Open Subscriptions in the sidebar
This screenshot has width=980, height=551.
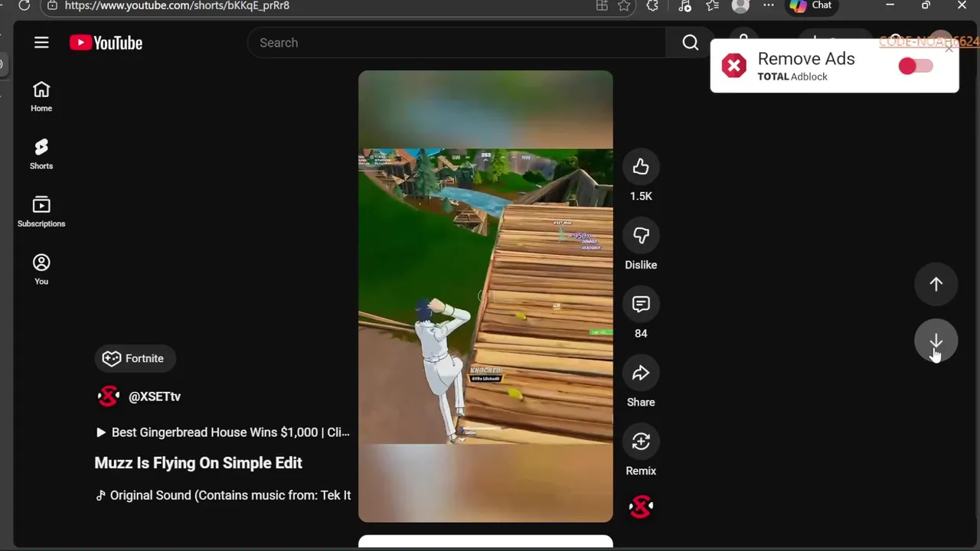[41, 213]
